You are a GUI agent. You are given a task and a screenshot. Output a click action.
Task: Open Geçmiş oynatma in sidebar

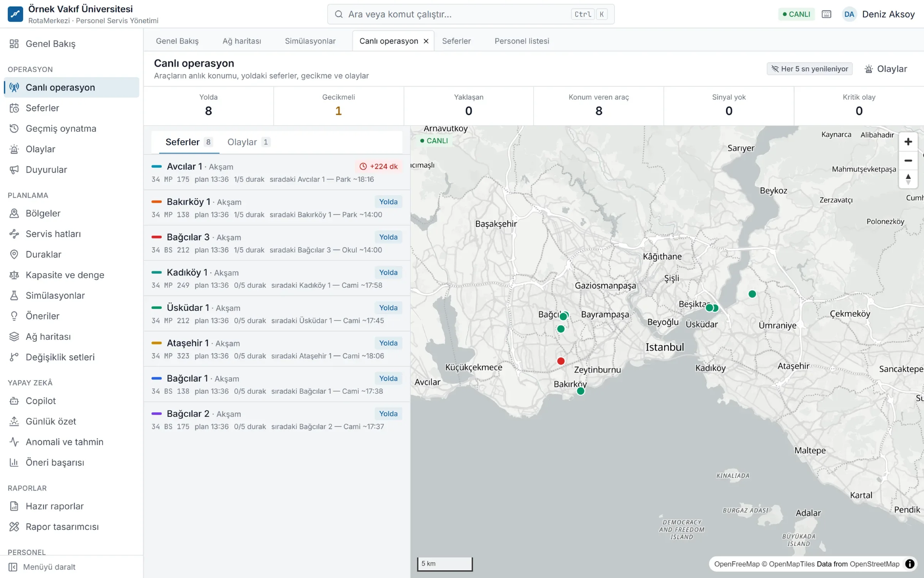point(72,128)
